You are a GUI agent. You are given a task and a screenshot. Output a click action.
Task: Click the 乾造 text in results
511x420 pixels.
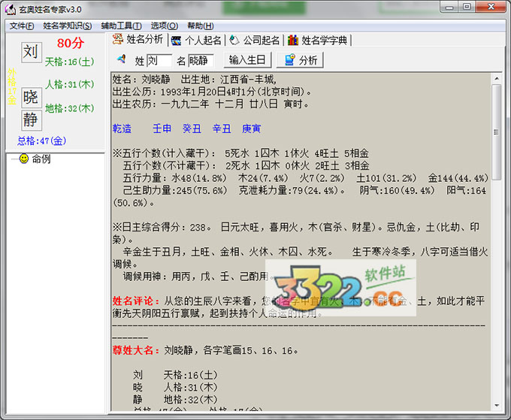pos(122,128)
